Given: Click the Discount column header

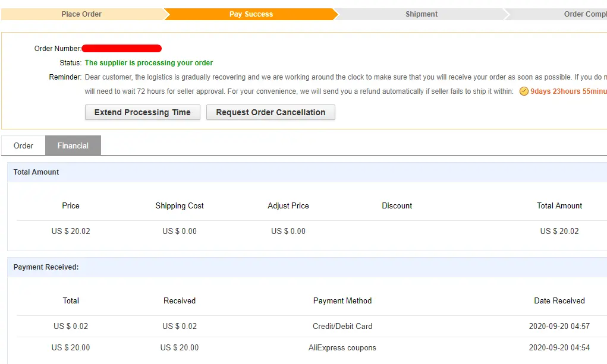Looking at the screenshot, I should click(x=397, y=206).
